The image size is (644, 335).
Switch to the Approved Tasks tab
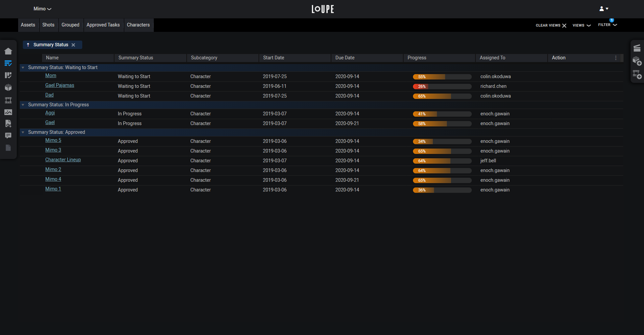point(103,25)
